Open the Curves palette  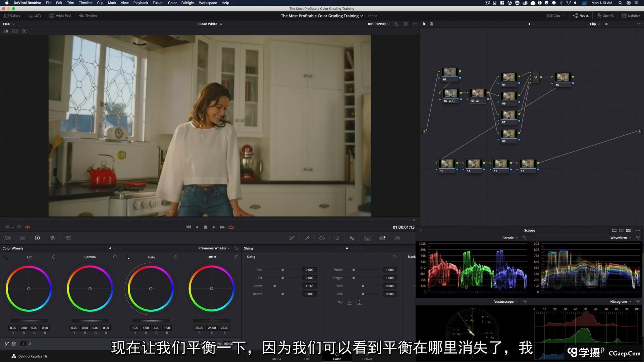[x=292, y=238]
